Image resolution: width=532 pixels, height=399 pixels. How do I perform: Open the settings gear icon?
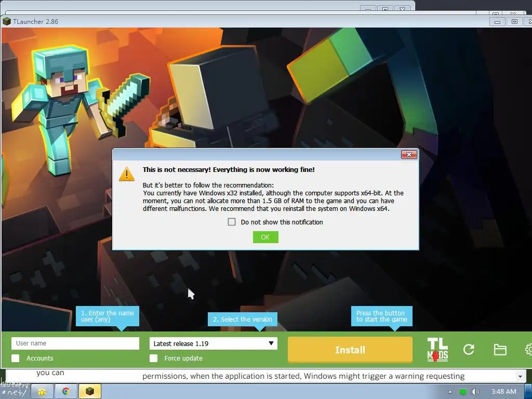pos(528,350)
